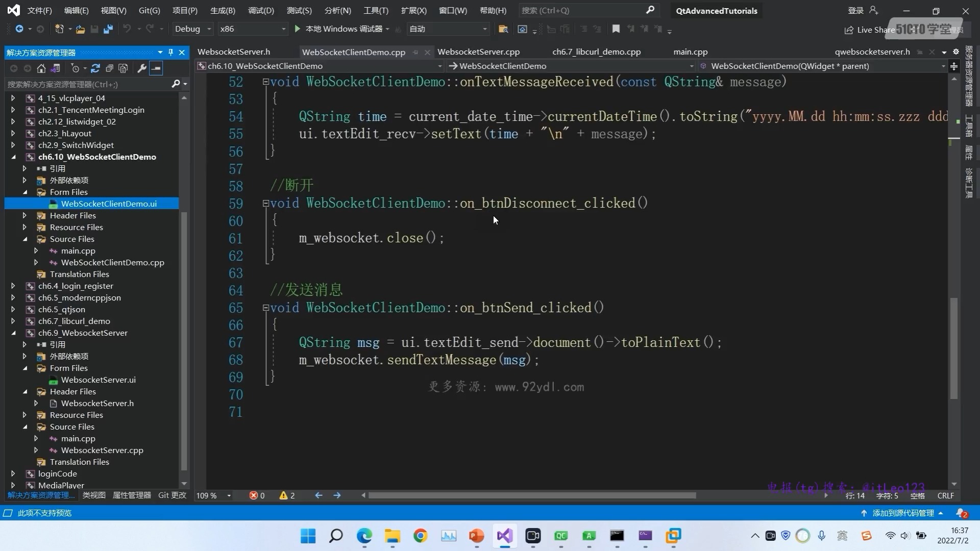Screen dimensions: 980x551
Task: Select the WebSocketServer.cpp tab
Action: click(479, 51)
